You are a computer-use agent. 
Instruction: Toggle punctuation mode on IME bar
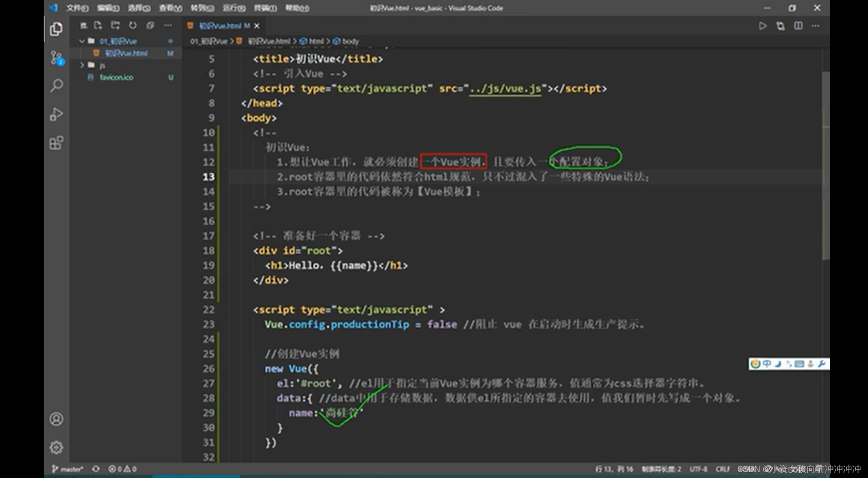point(788,364)
